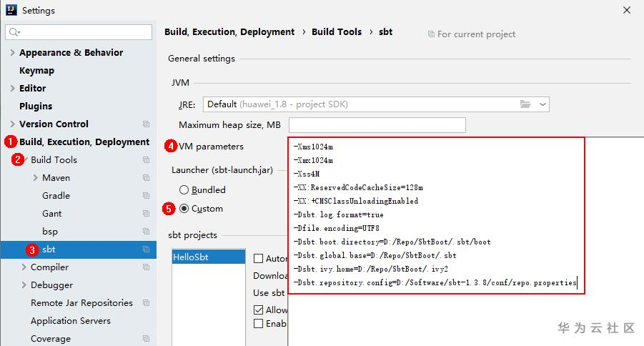The height and width of the screenshot is (346, 644).
Task: Select the Bundled launcher radio button
Action: click(x=184, y=190)
